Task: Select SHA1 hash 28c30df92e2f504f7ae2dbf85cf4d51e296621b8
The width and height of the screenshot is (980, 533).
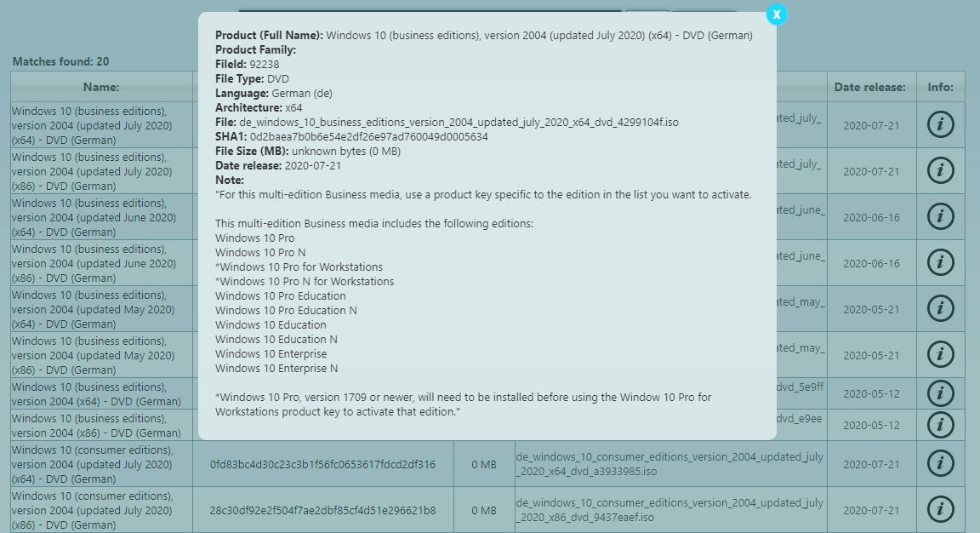Action: click(x=322, y=511)
